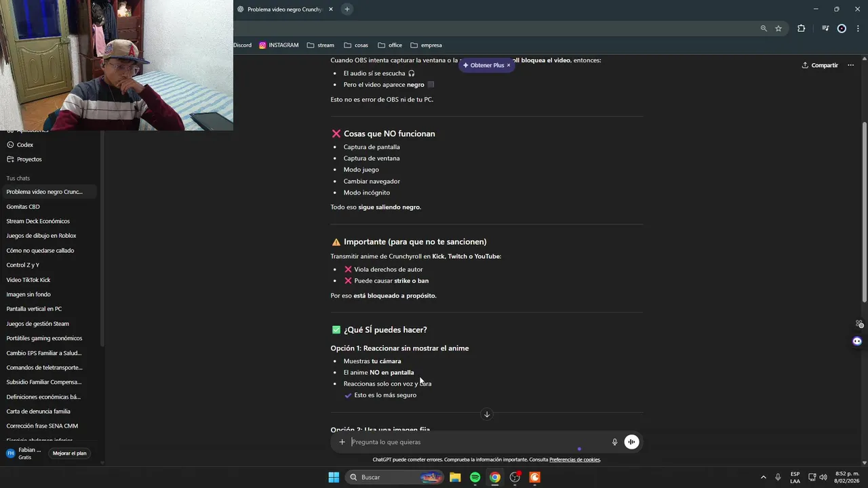The width and height of the screenshot is (868, 488).
Task: Click the purple mascot extension bubble
Action: click(857, 341)
